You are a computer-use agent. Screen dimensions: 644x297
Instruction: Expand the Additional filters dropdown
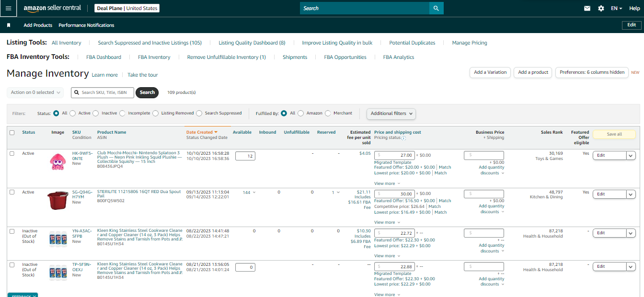click(391, 114)
